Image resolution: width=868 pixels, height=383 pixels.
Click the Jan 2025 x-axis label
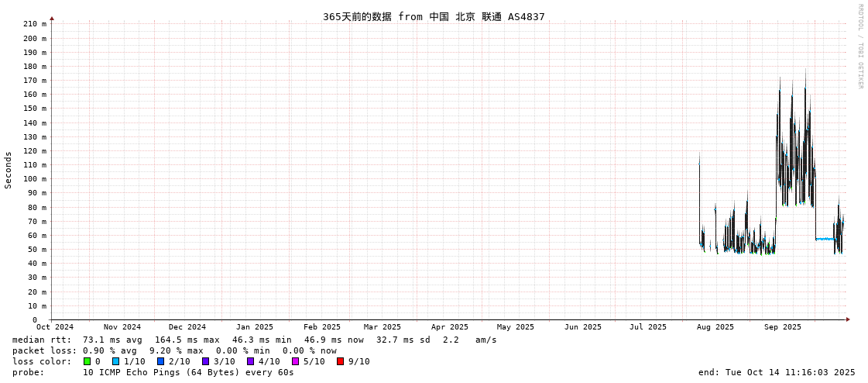(255, 327)
